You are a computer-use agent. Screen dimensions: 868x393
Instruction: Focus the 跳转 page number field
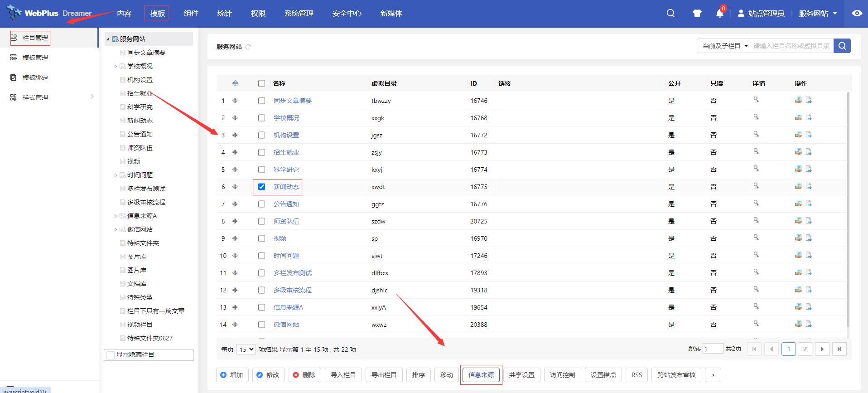coord(713,349)
